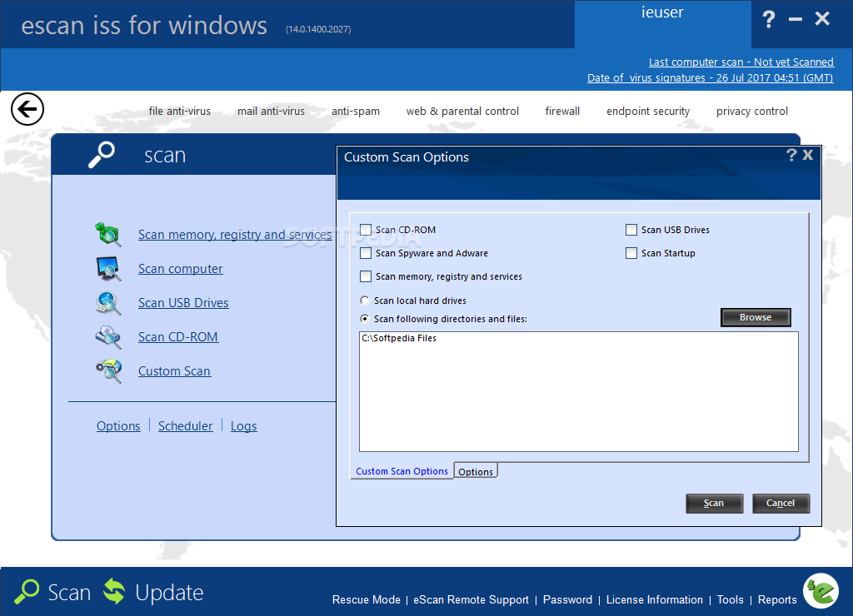Click the ieuser tab

click(662, 24)
